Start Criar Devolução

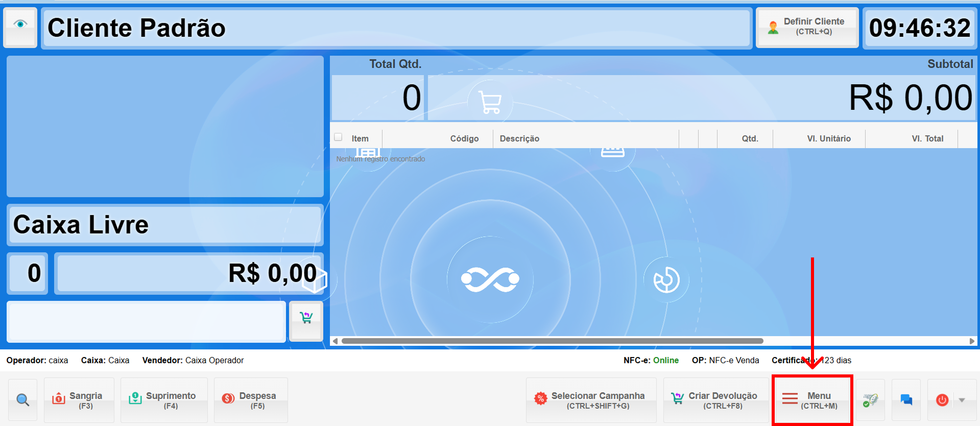click(x=715, y=400)
